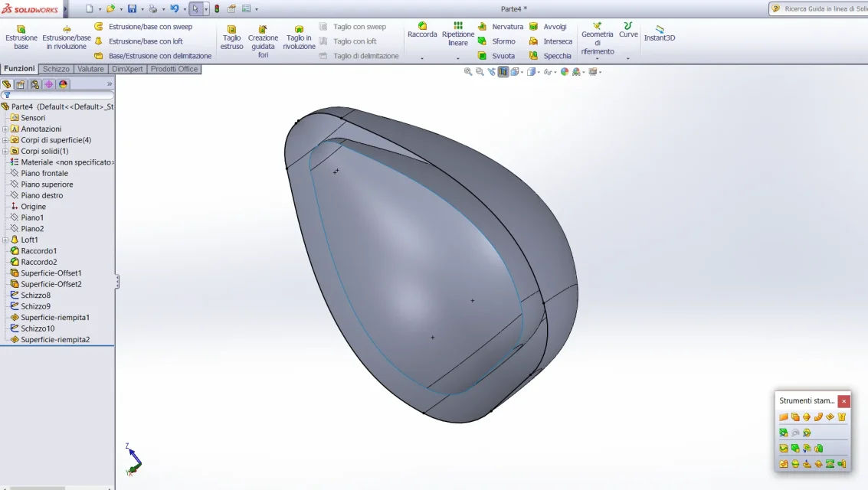The height and width of the screenshot is (490, 868).
Task: Open the PropertyManager panel tab icon
Action: [x=21, y=84]
